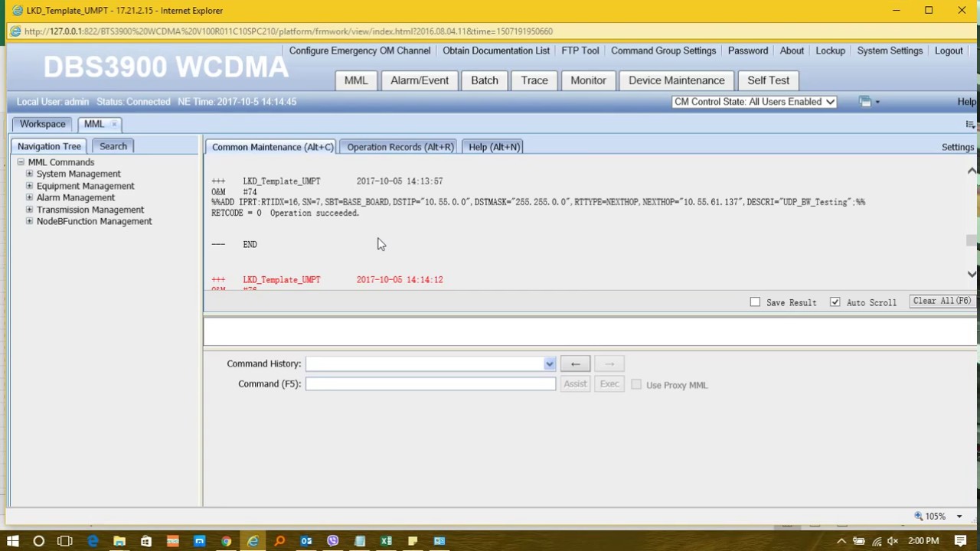Expand NodeBFunction Management node
The width and height of the screenshot is (980, 551).
coord(29,221)
